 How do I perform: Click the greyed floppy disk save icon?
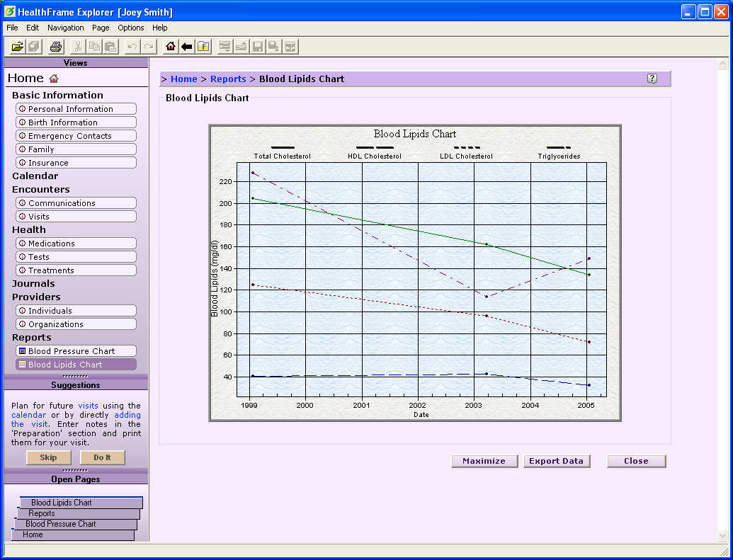258,47
